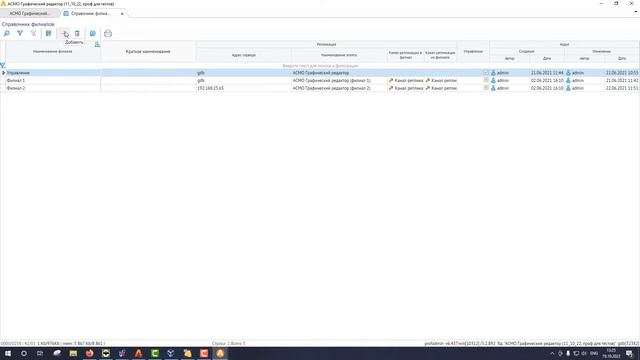
Task: Sort by Краткое наименование column header
Action: pyautogui.click(x=148, y=51)
